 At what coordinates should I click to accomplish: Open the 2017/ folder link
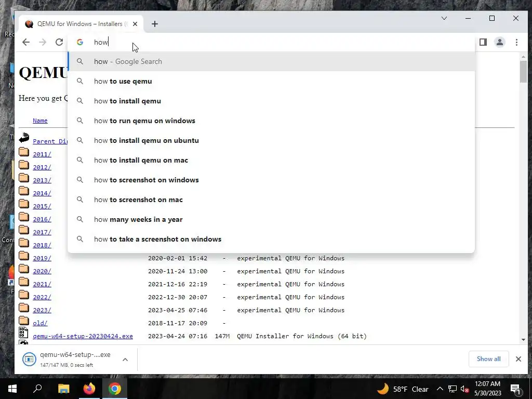(x=42, y=232)
